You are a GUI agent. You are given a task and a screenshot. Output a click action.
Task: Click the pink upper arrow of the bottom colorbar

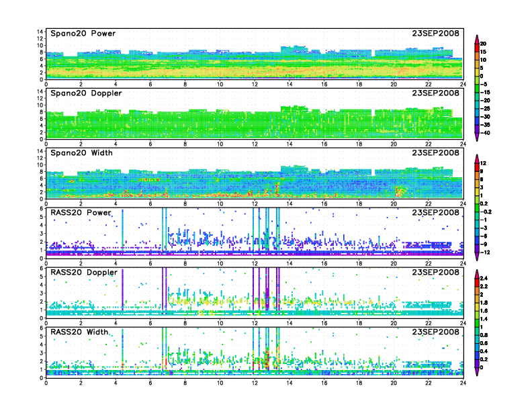tap(477, 274)
